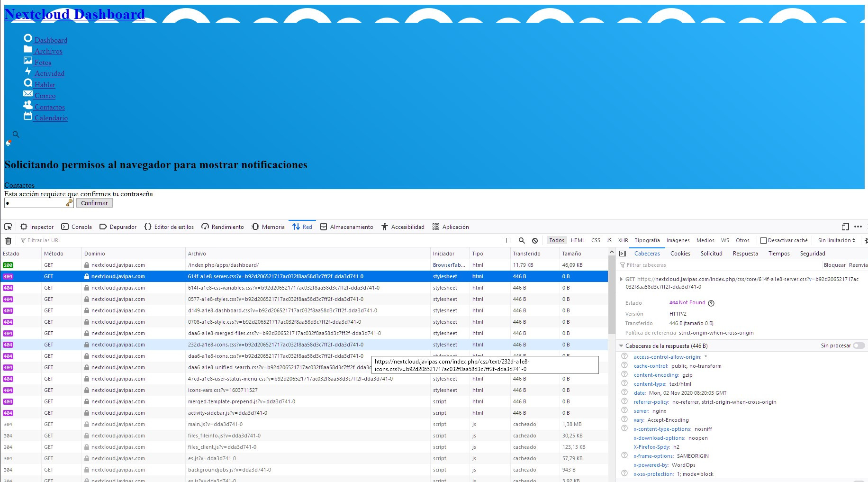Select the CSS filter button
The image size is (868, 482).
coord(596,241)
